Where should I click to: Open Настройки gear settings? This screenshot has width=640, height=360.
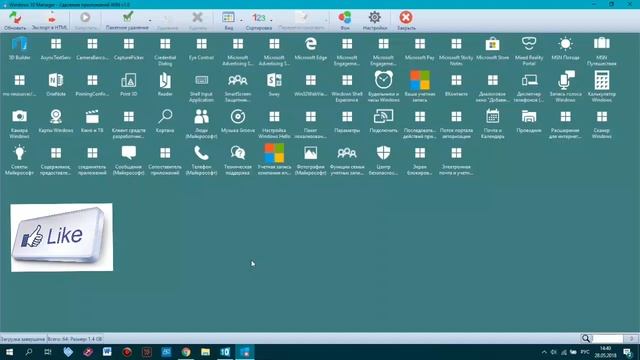pos(375,20)
